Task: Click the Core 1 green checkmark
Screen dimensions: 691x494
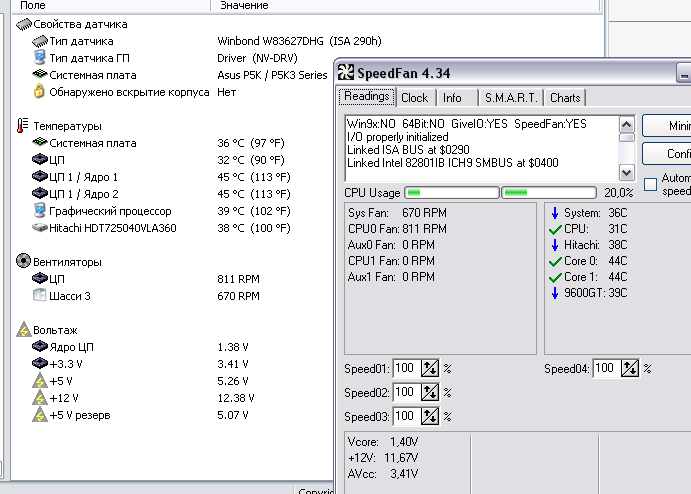Action: [x=555, y=277]
